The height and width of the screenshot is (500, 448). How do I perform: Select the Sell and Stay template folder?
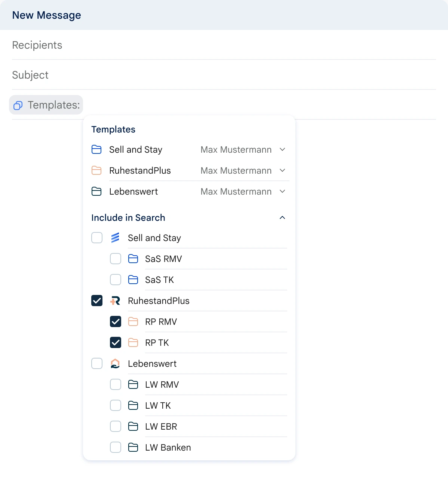pos(136,150)
